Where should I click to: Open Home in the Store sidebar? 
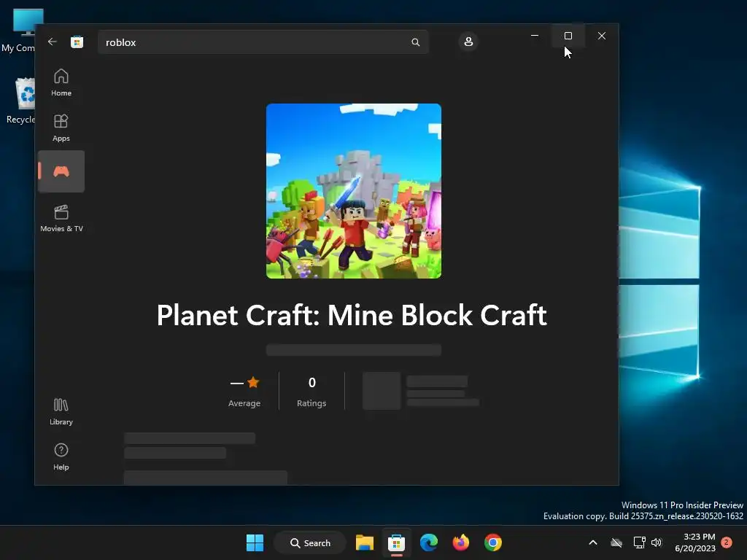pyautogui.click(x=61, y=82)
